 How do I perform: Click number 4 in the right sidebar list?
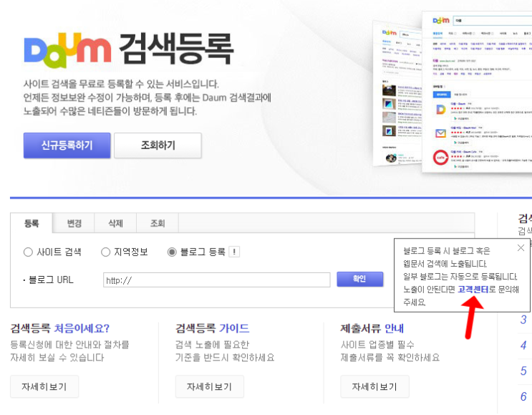point(523,345)
